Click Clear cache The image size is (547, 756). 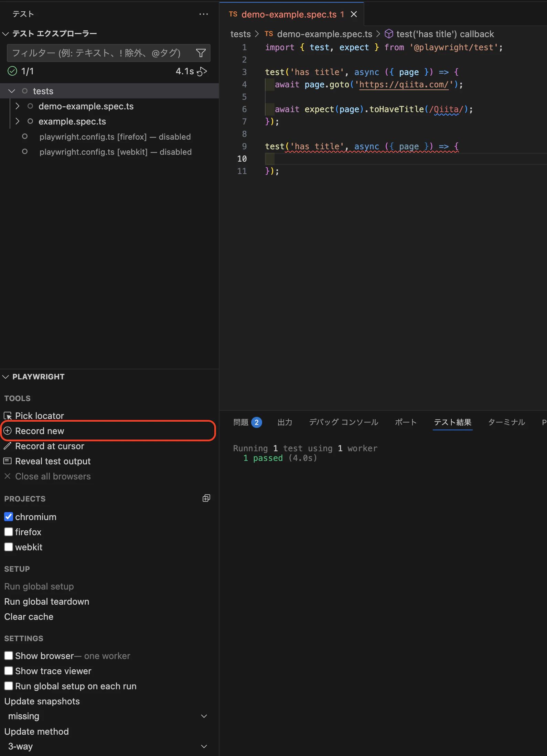[x=29, y=616]
